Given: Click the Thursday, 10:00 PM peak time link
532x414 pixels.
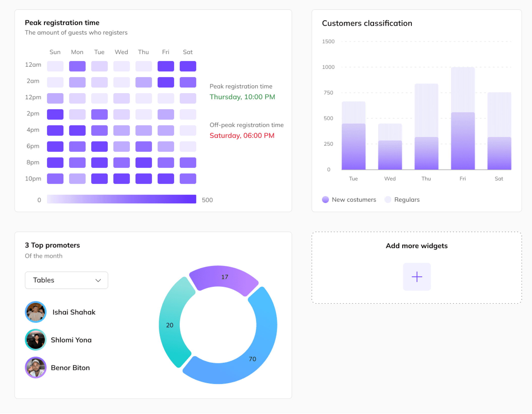Looking at the screenshot, I should tap(242, 97).
